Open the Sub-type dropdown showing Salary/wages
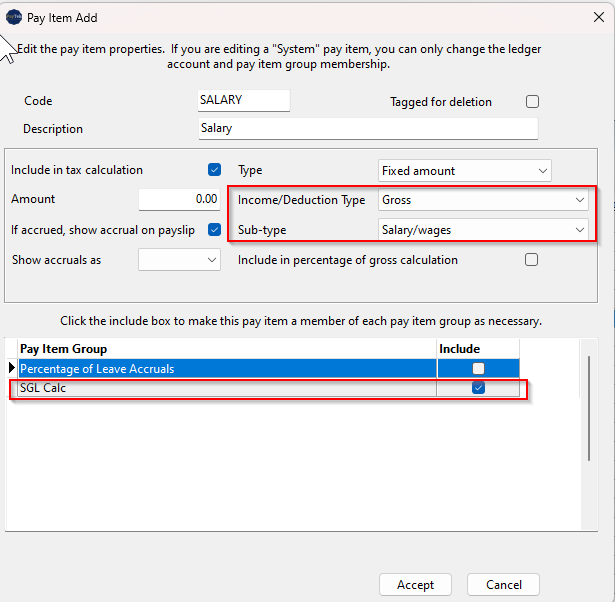The height and width of the screenshot is (602, 615). pos(483,229)
